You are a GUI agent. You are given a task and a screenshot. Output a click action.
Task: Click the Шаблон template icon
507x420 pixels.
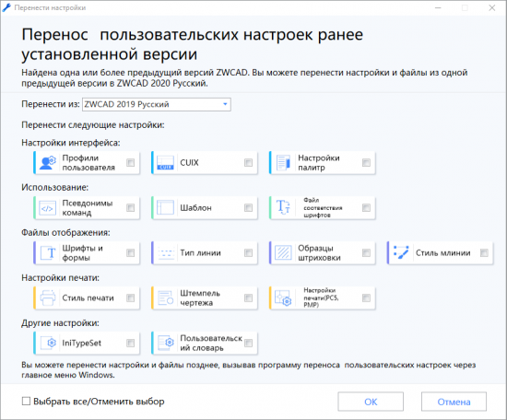(165, 208)
